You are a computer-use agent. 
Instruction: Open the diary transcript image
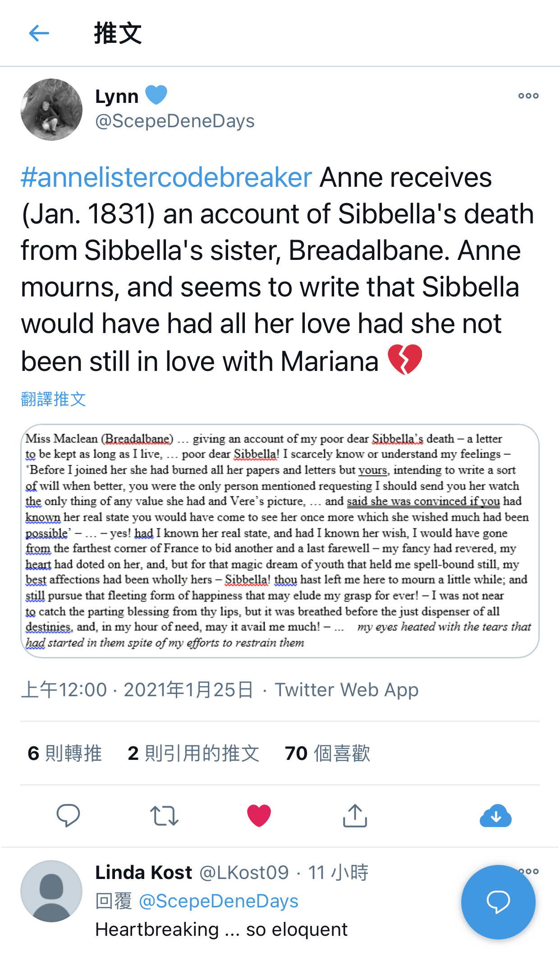point(280,541)
